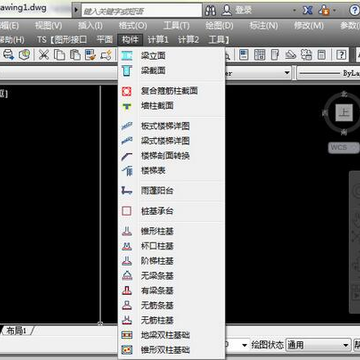Open the 视图(V) menu
Image resolution: width=360 pixels, height=360 pixels.
(49, 26)
